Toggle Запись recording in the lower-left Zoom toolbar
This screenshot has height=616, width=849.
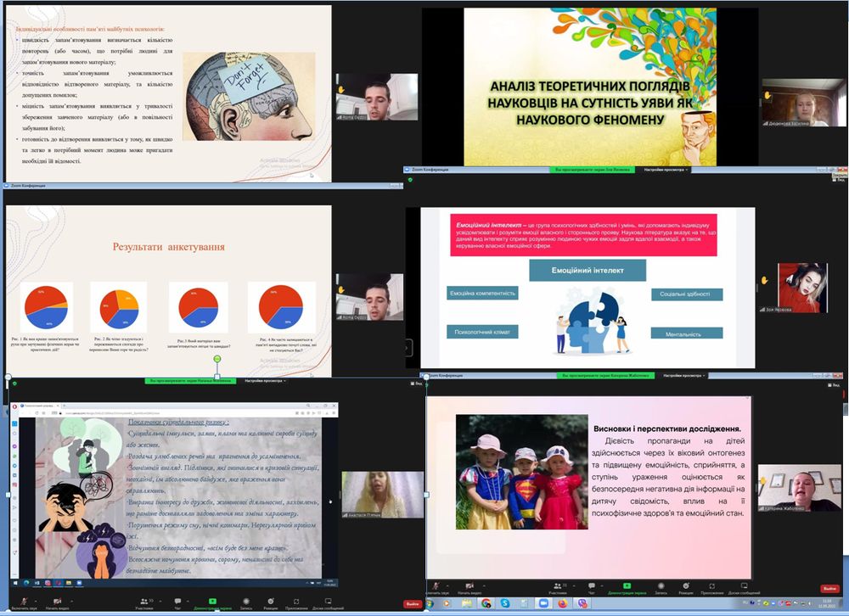[x=246, y=603]
